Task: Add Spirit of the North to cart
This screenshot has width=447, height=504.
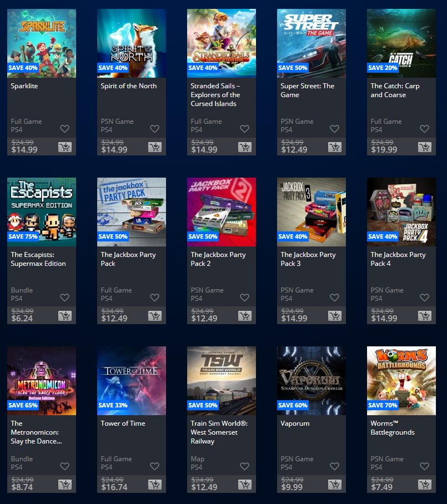Action: [155, 147]
